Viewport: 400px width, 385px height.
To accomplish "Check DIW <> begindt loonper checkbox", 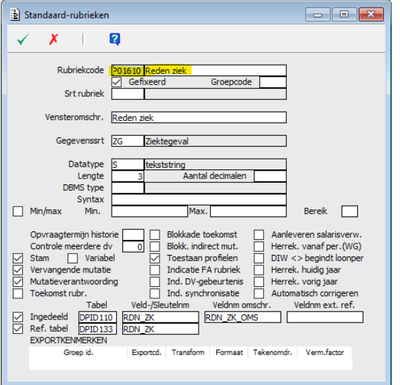I will [259, 258].
